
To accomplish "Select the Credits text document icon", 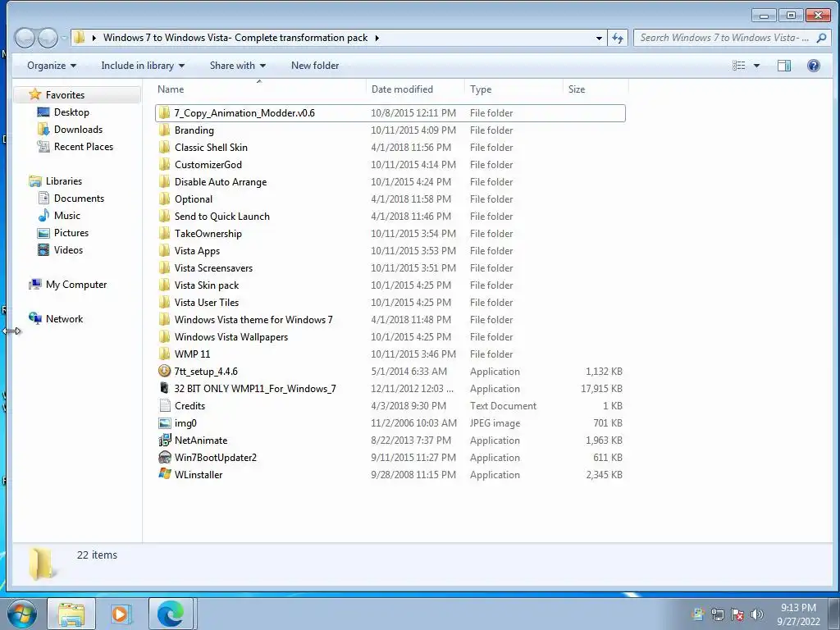I will click(164, 405).
